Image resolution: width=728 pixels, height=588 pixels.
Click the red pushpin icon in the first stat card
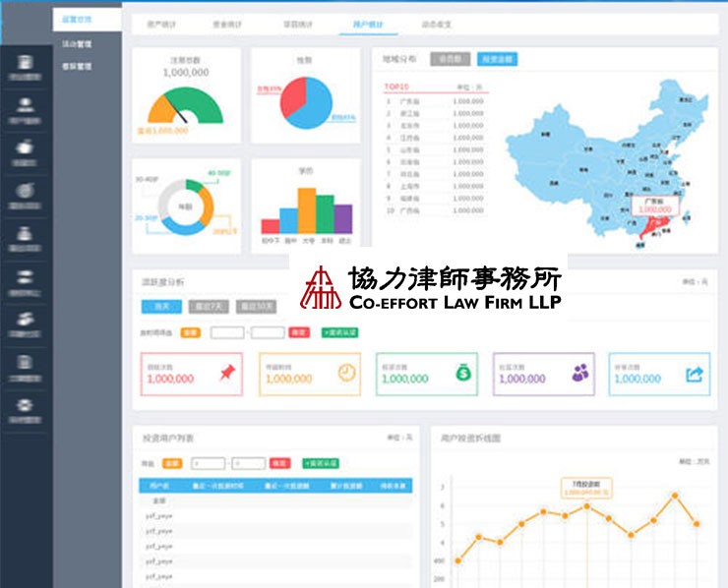point(228,374)
